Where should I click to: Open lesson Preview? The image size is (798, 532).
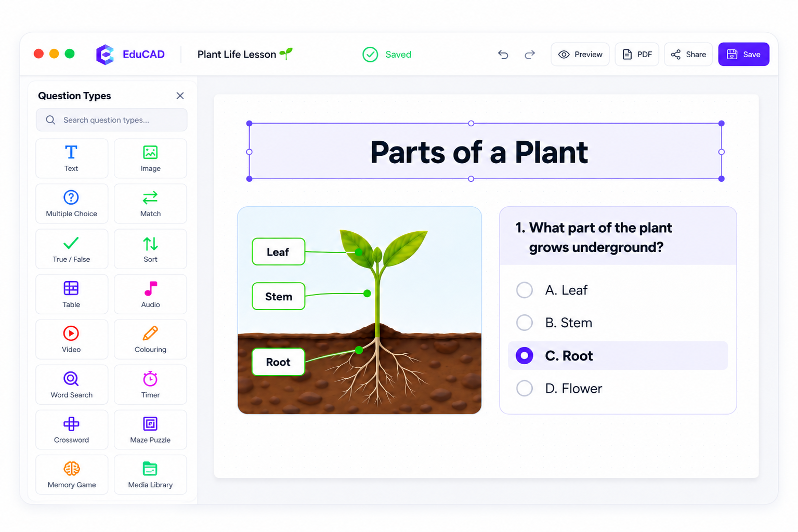pyautogui.click(x=580, y=55)
